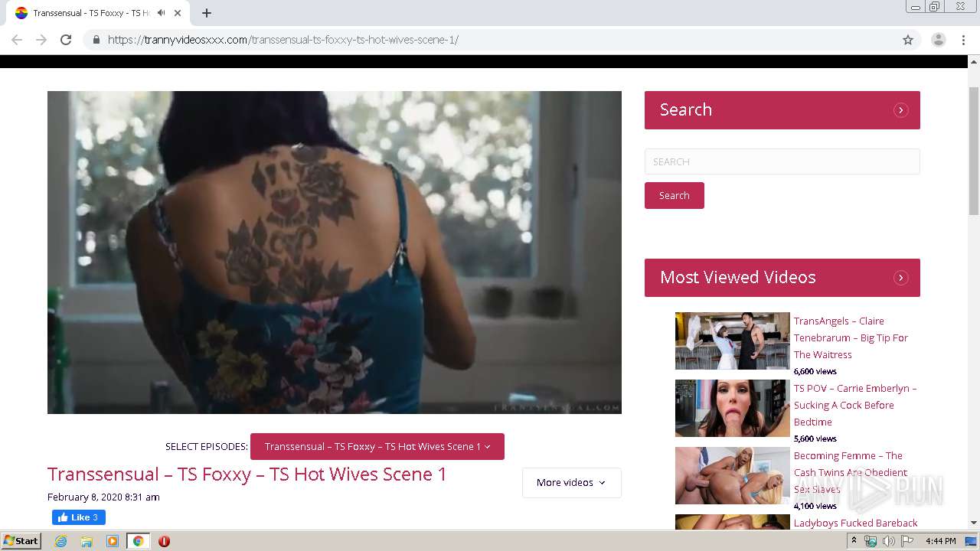Click the action center flag tray icon
Image resolution: width=980 pixels, height=551 pixels.
(907, 541)
